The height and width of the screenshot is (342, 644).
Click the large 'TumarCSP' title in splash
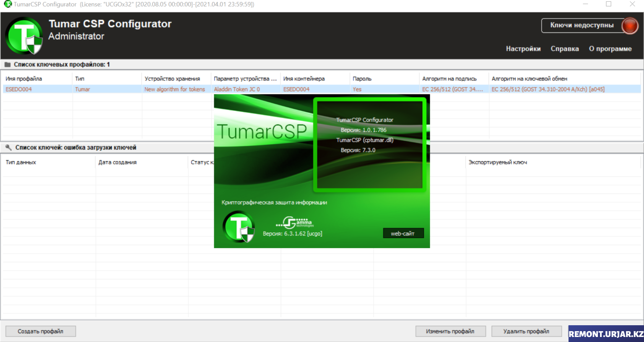click(x=262, y=132)
